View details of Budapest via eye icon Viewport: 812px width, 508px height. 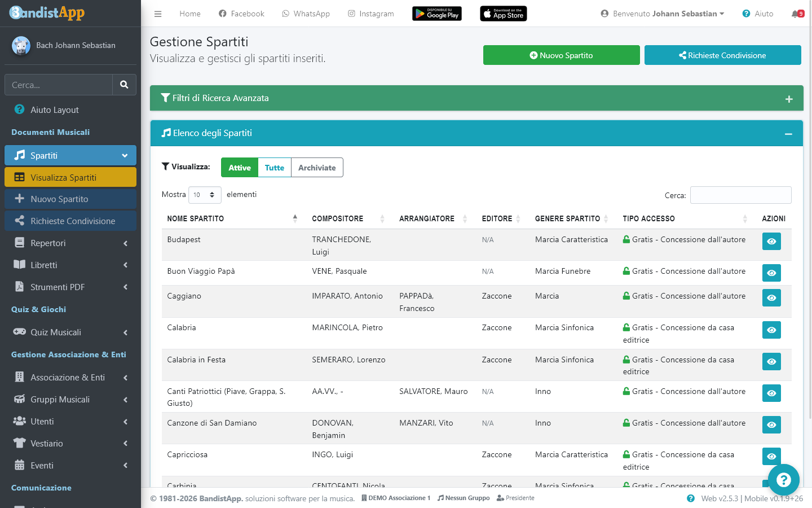771,242
